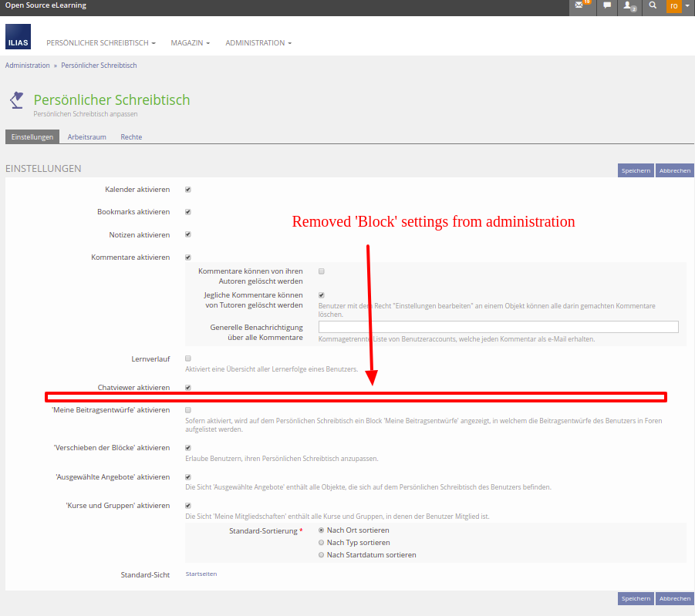This screenshot has width=695, height=616.
Task: Click the chat speech bubble icon
Action: tap(607, 6)
